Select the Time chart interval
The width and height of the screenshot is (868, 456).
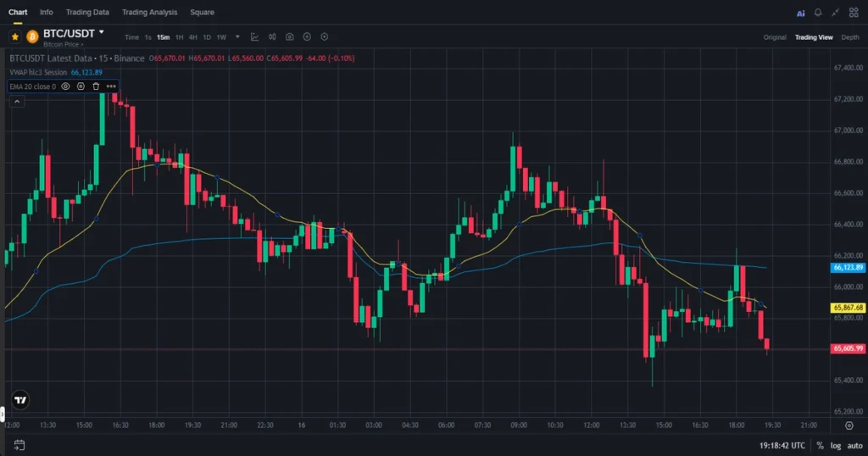point(131,37)
